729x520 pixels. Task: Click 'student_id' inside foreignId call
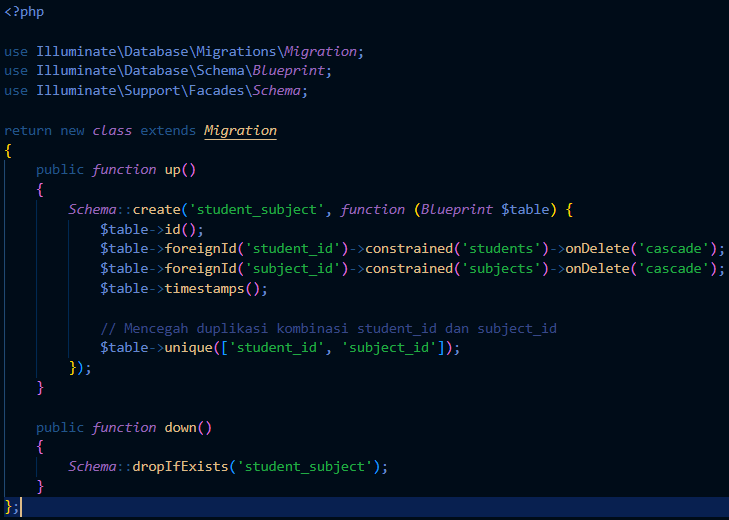292,249
